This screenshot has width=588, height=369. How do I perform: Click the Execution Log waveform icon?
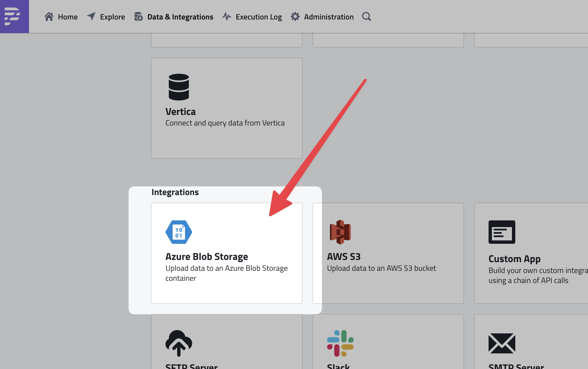(226, 16)
